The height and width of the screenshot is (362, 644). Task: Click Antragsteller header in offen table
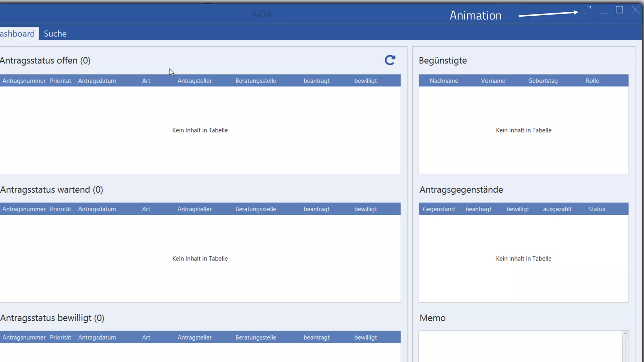pyautogui.click(x=194, y=81)
